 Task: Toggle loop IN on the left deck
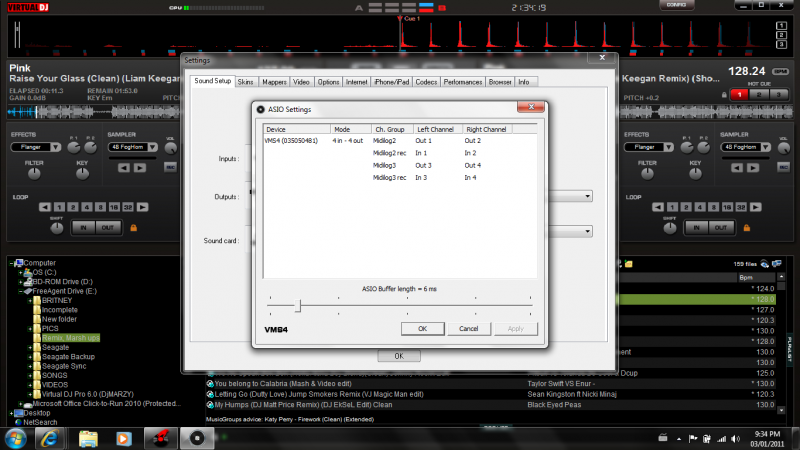(x=82, y=228)
